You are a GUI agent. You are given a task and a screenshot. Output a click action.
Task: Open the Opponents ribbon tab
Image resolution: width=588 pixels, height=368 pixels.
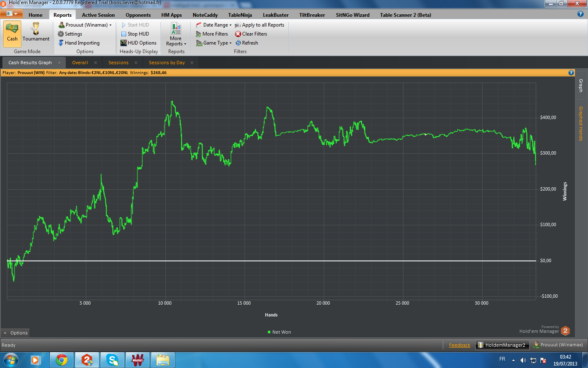(x=138, y=15)
